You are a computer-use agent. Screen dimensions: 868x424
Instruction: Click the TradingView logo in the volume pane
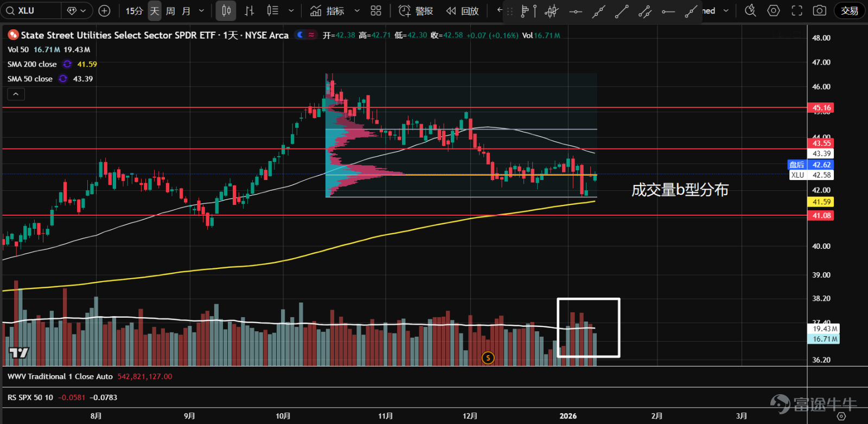point(19,353)
